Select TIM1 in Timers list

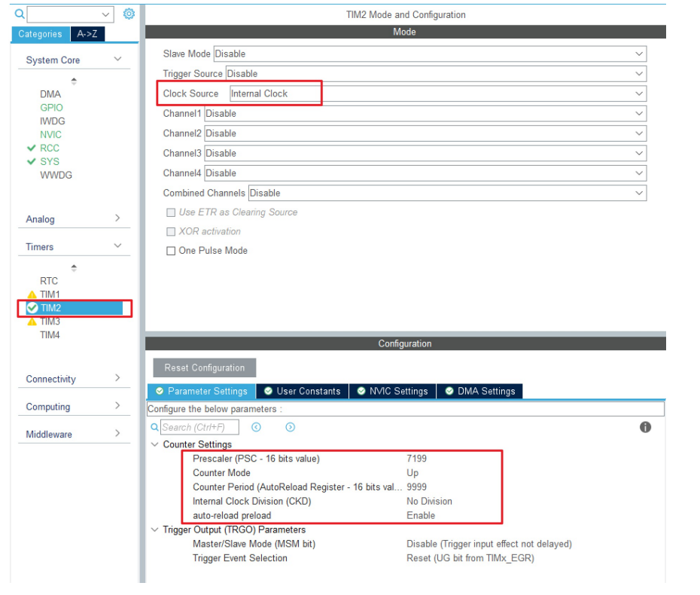[50, 294]
